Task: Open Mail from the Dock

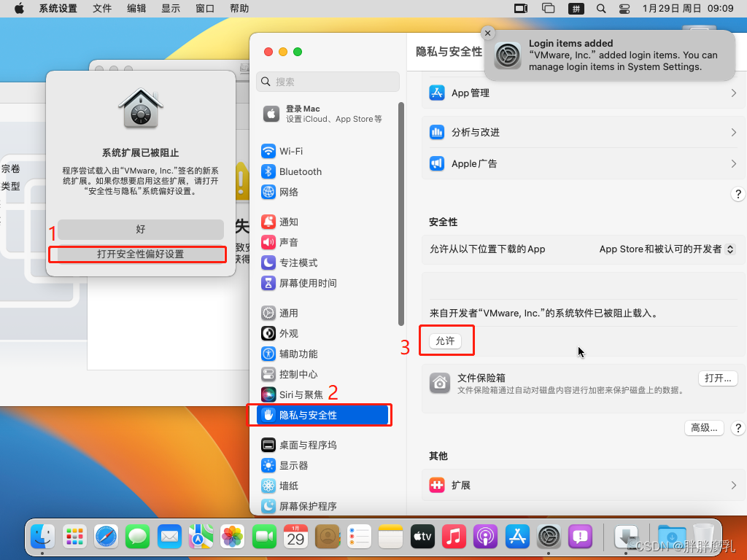Action: [169, 537]
